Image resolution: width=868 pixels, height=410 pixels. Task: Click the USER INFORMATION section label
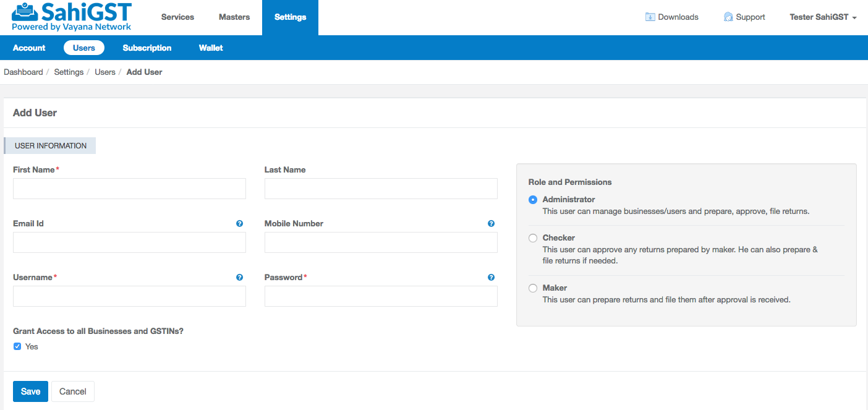50,146
